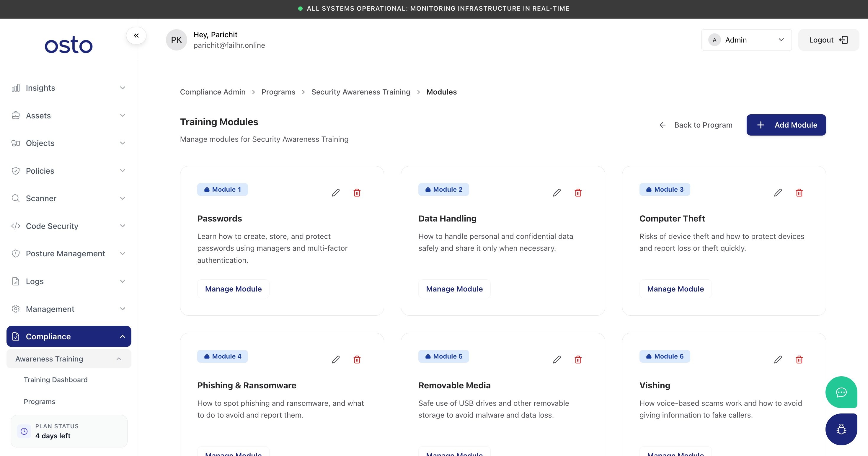Manage Module for Computer Theft
This screenshot has height=456, width=868.
[675, 289]
